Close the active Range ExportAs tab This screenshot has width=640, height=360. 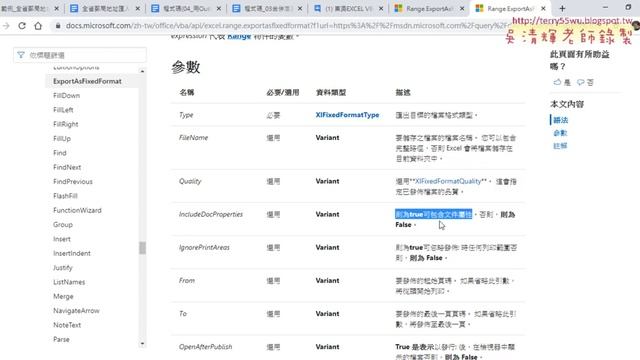tap(543, 8)
